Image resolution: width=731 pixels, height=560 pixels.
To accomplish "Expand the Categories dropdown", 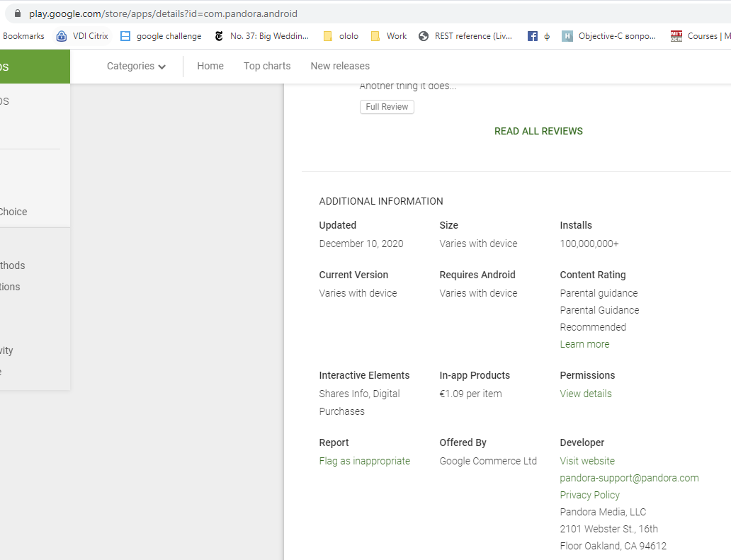I will [x=136, y=66].
